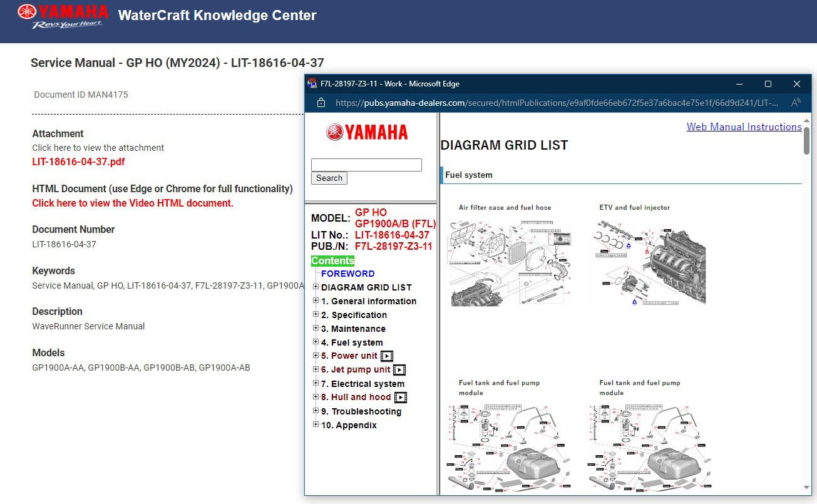Click the 'WaterCraft Knowledge Center' header title
Image resolution: width=817 pixels, height=504 pixels.
click(217, 15)
